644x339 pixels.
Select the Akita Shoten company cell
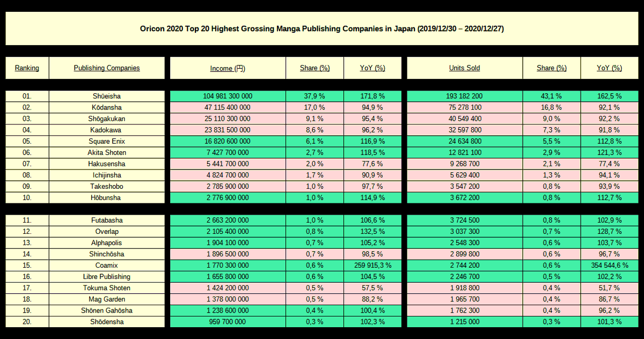107,152
